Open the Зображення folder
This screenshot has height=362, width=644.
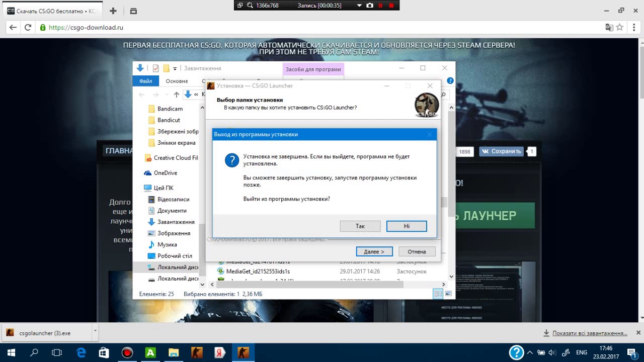tap(174, 233)
